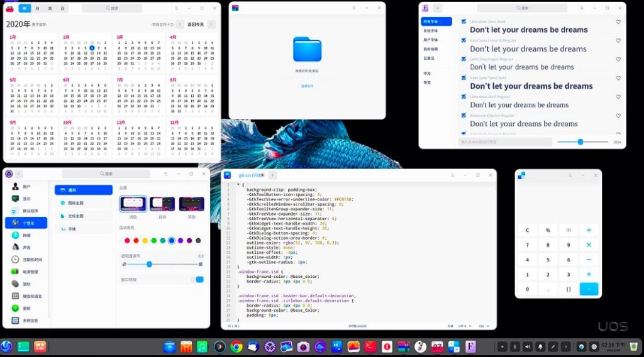The width and height of the screenshot is (644, 357).
Task: Go to next year using calendar right arrow
Action: point(211,24)
